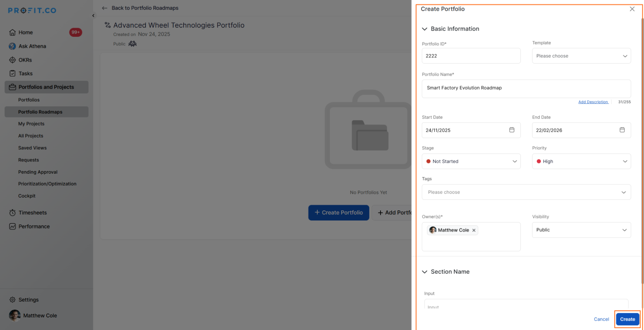Click the Create Portfolio button on the page
Screen dimensions: 644x330
tap(339, 213)
